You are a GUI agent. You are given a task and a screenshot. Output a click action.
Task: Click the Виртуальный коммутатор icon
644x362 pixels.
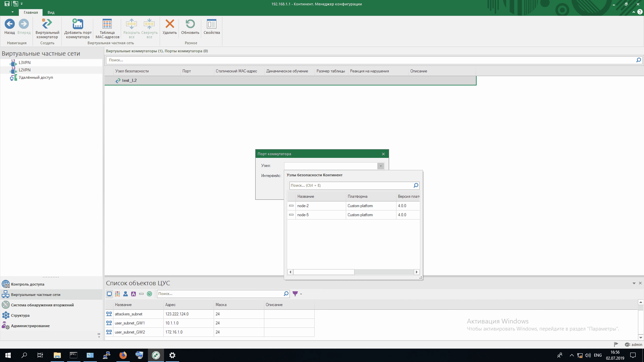[x=47, y=24]
